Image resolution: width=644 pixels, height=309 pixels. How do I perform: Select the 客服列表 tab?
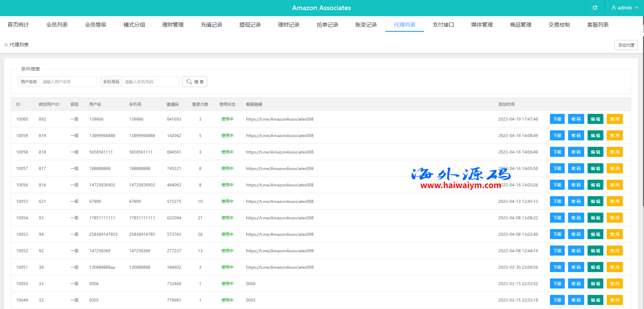[598, 25]
